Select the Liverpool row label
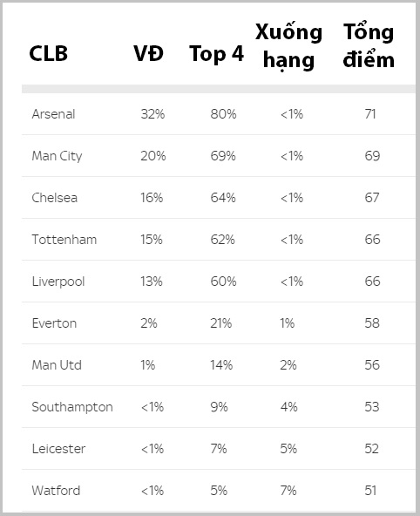Viewport: 420px width, 516px height. point(58,282)
